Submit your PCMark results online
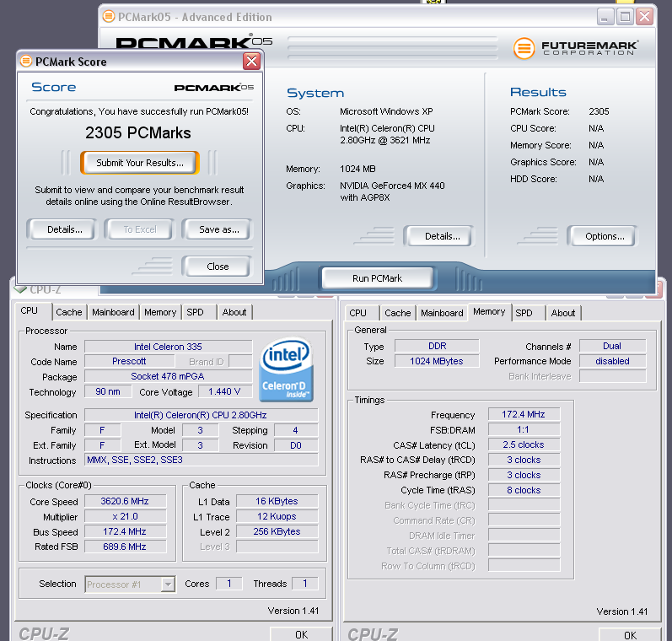This screenshot has width=672, height=641. (140, 163)
